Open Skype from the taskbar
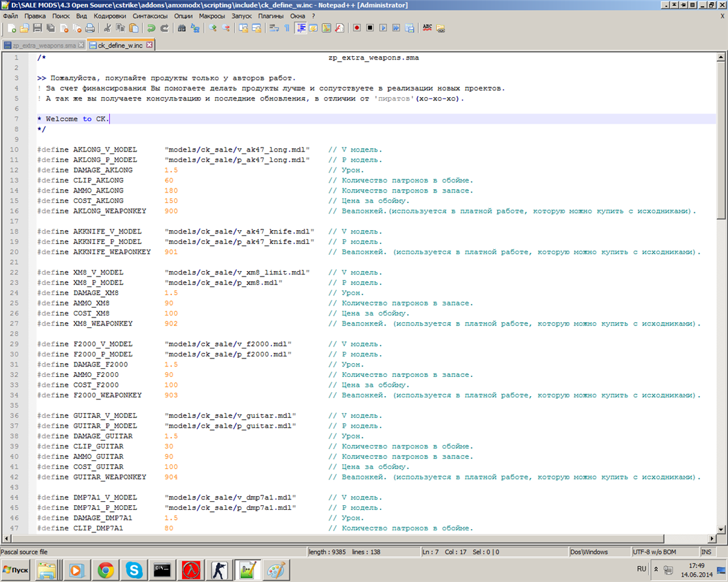This screenshot has width=728, height=582. coord(134,570)
